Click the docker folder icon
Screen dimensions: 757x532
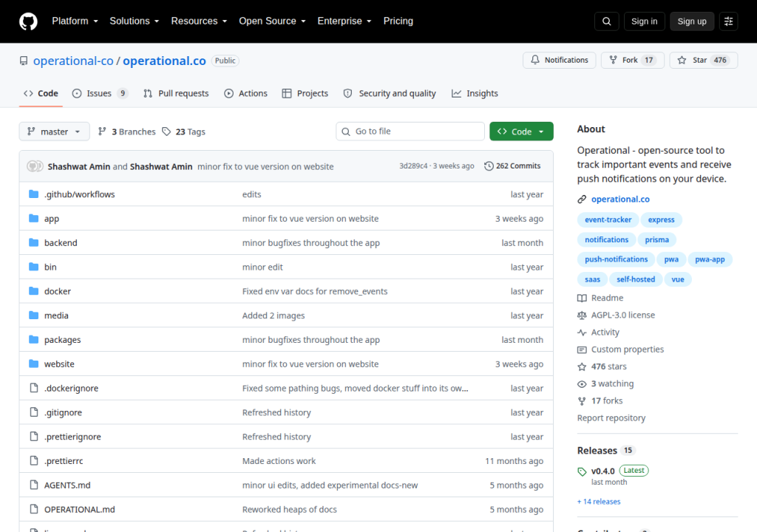(33, 290)
